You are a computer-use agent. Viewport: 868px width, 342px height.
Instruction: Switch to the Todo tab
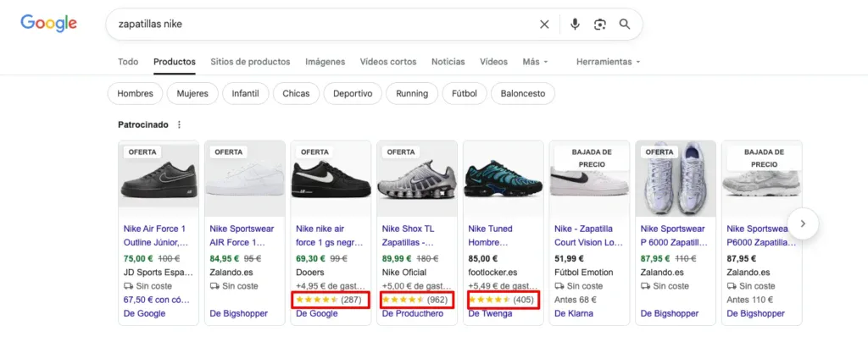[x=128, y=62]
